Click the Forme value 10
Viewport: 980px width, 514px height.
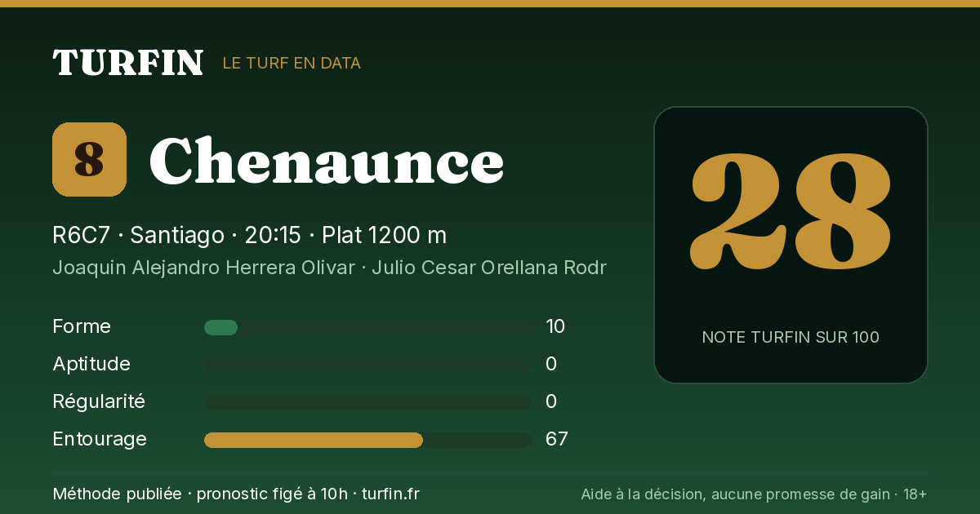tap(555, 327)
